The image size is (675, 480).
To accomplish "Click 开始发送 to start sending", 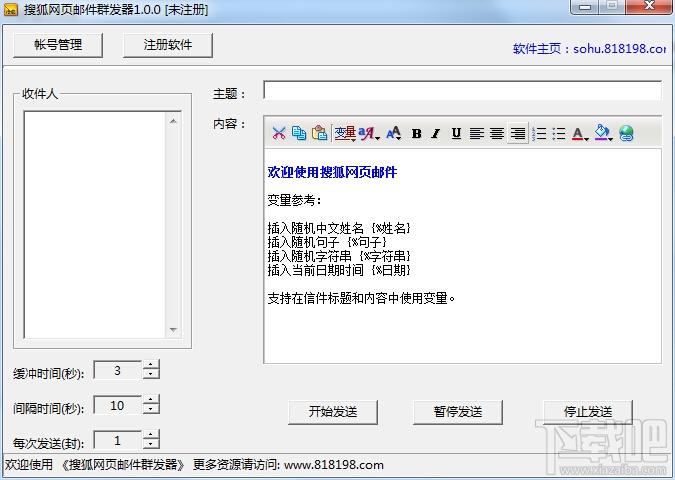I will pos(333,412).
